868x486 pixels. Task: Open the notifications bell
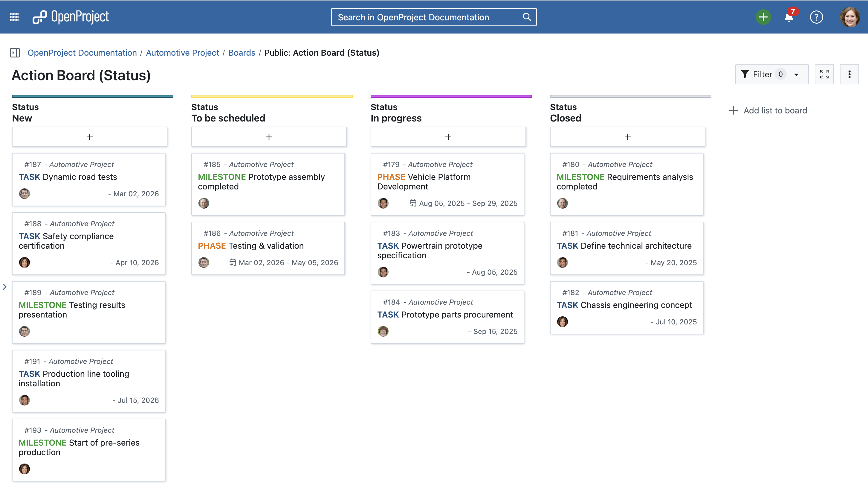point(788,17)
